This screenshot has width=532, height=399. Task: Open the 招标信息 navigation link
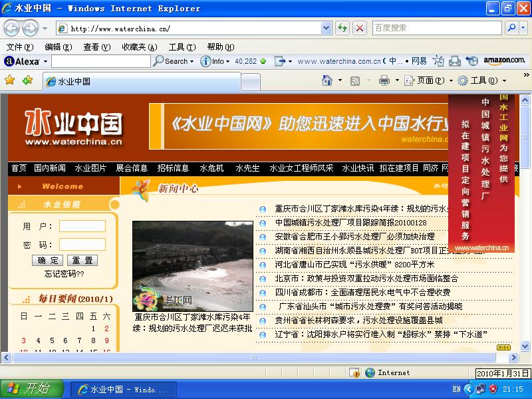click(173, 168)
